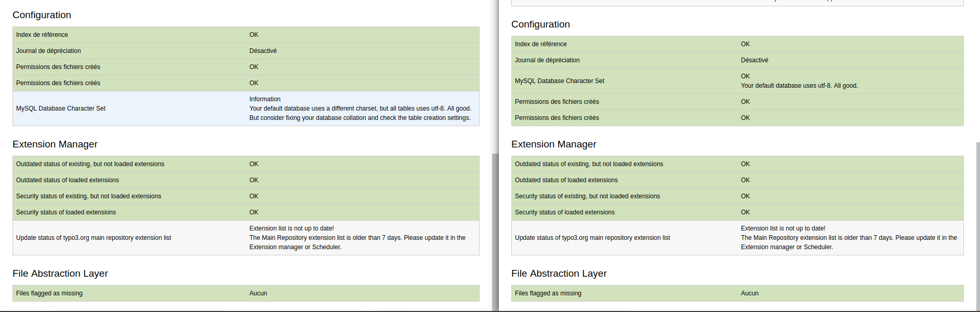Click the left panel 'Extension Manager' heading
Image resolution: width=980 pixels, height=312 pixels.
(x=55, y=144)
